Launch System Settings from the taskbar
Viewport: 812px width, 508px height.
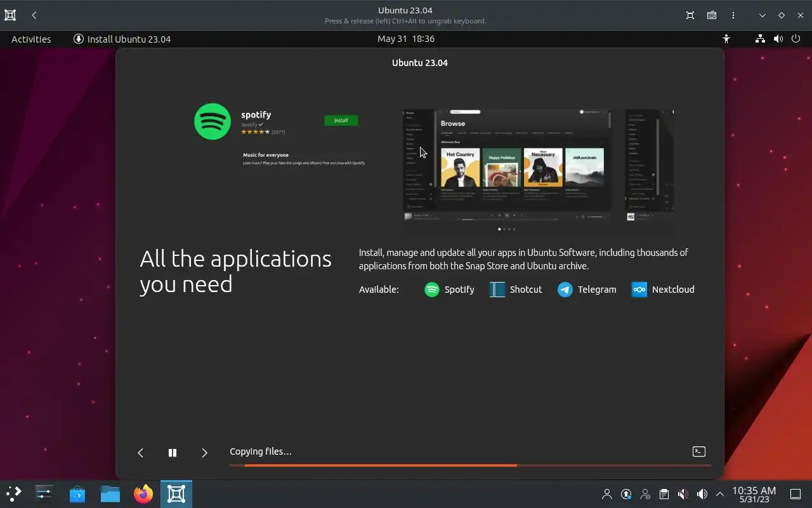point(44,494)
